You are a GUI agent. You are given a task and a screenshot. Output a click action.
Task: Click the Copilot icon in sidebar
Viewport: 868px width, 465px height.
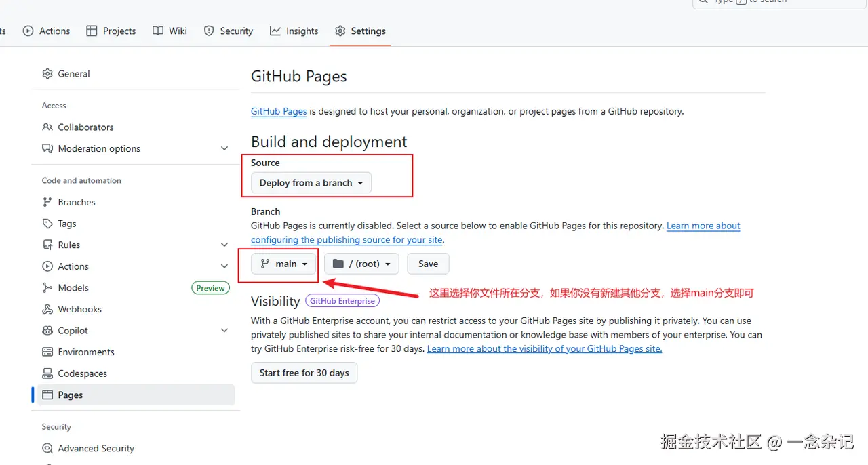(x=47, y=331)
